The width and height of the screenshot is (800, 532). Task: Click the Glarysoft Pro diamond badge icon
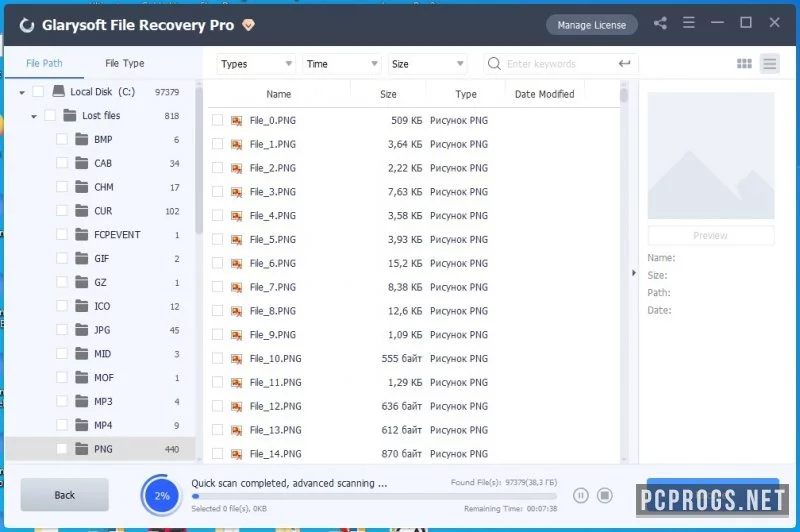coord(248,25)
